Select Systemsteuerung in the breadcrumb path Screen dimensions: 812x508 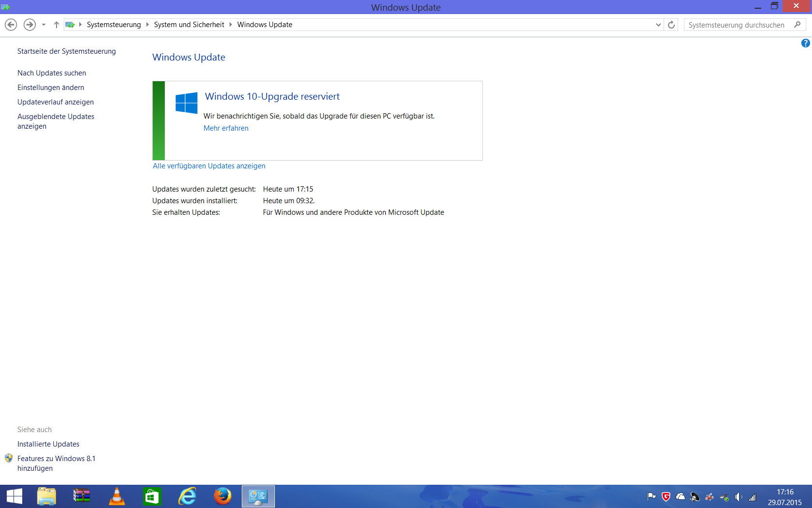tap(114, 25)
